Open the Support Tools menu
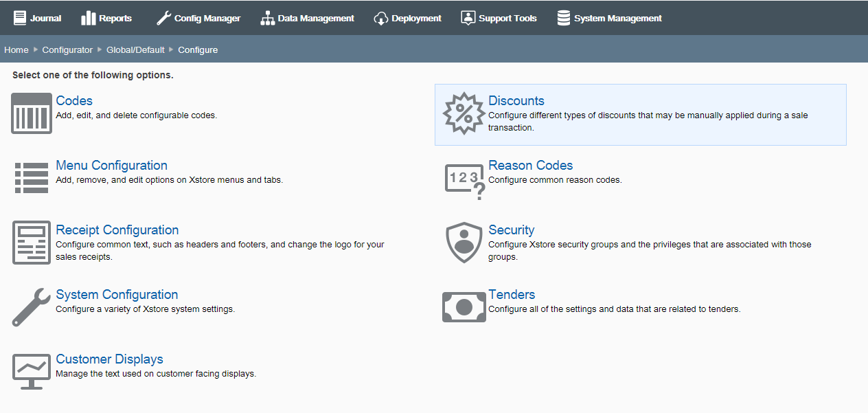The image size is (868, 413). coord(499,18)
